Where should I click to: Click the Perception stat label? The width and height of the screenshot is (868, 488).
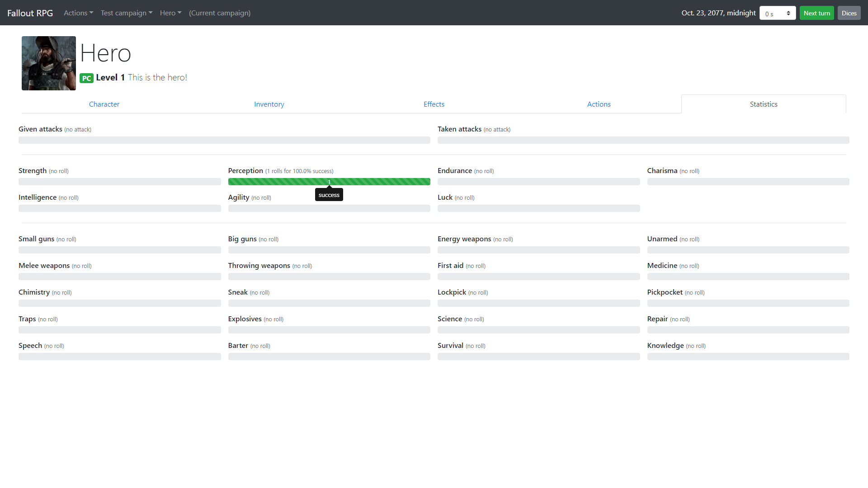click(x=245, y=171)
